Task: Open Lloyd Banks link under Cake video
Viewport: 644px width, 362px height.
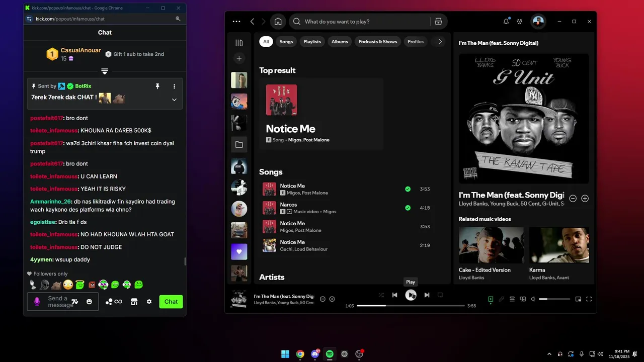Action: pos(471,278)
